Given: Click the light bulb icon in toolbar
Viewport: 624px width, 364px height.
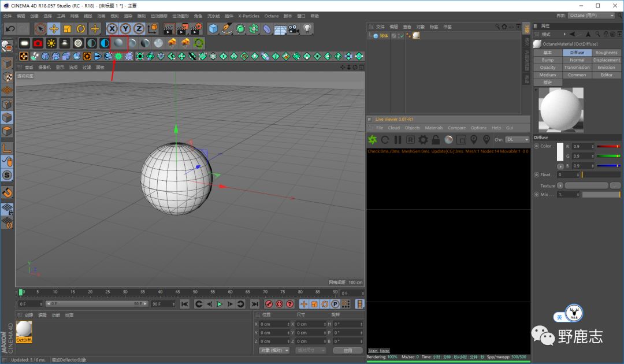Looking at the screenshot, I should tap(307, 28).
